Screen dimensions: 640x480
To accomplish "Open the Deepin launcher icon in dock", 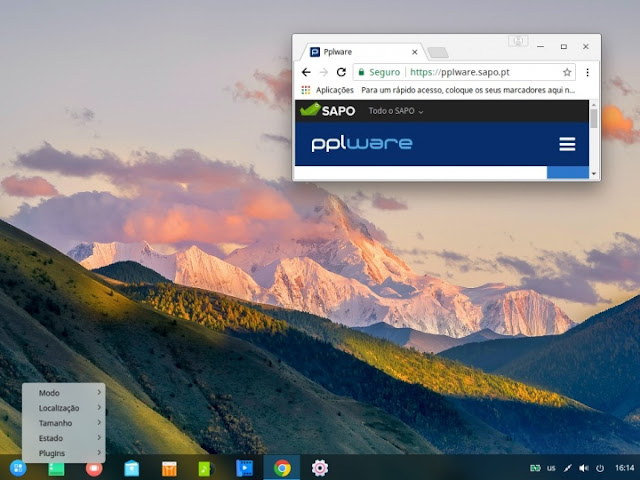I will [x=18, y=468].
